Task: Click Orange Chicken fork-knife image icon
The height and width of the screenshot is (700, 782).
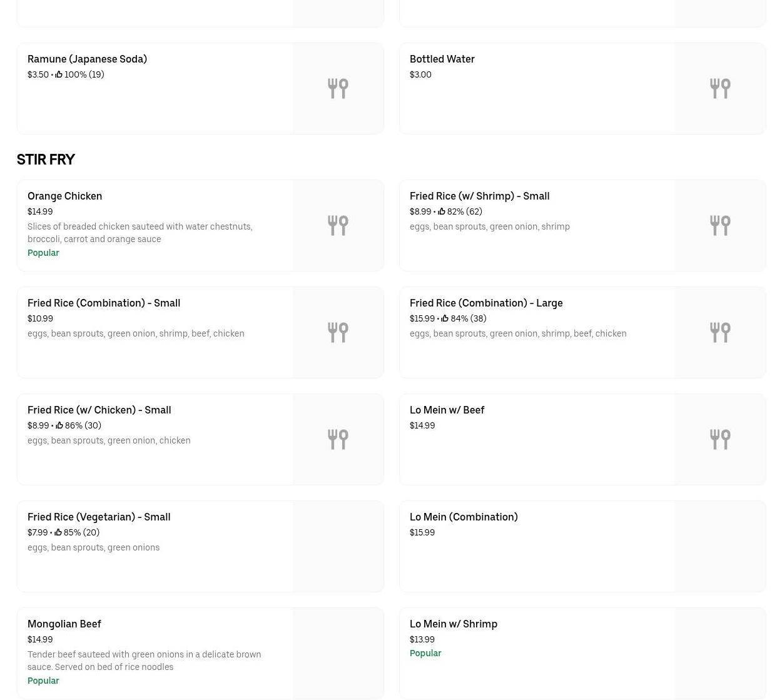Action: click(x=338, y=225)
